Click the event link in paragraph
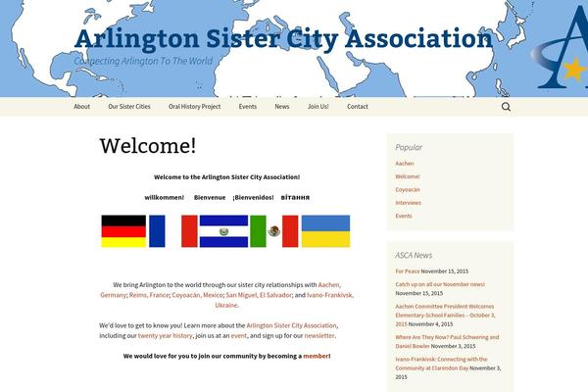 tap(239, 335)
